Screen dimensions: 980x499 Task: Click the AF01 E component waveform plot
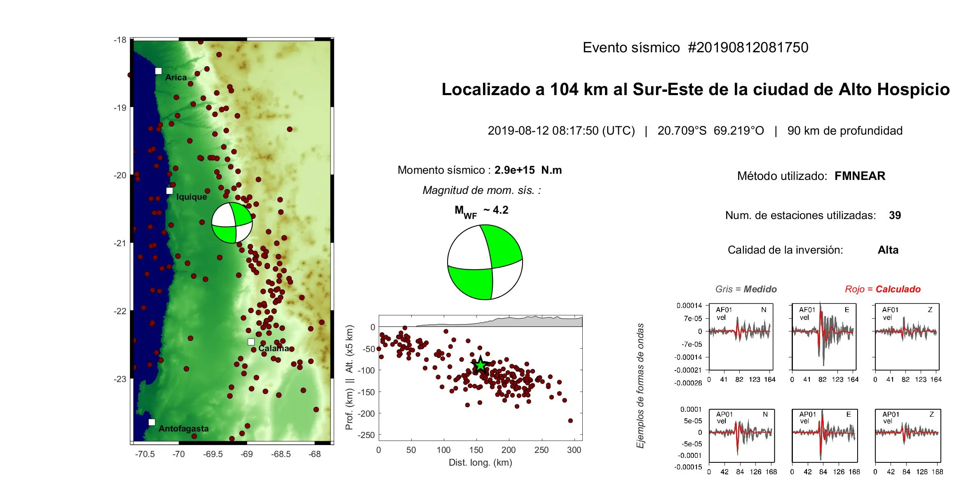(824, 336)
